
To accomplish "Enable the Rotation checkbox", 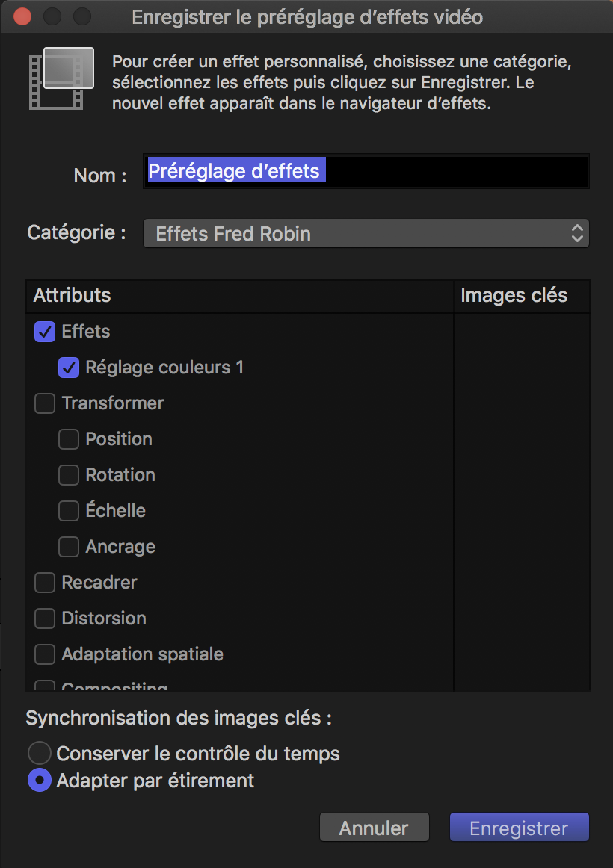I will point(68,474).
